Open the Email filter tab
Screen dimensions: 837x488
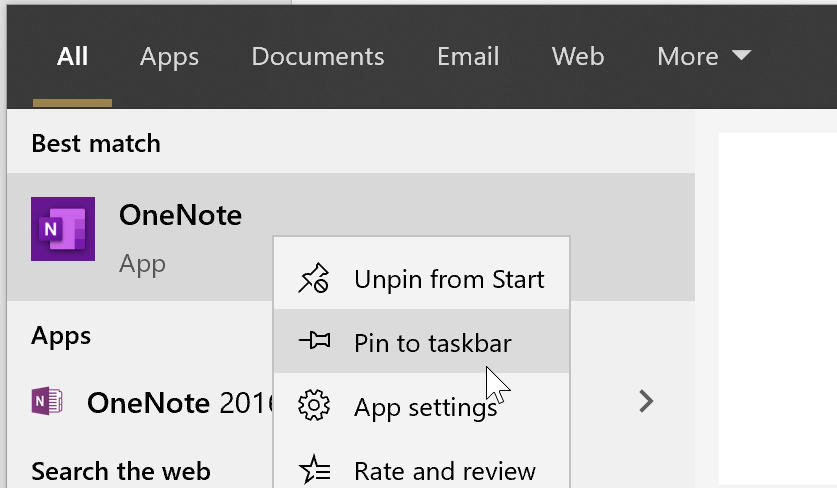[468, 57]
